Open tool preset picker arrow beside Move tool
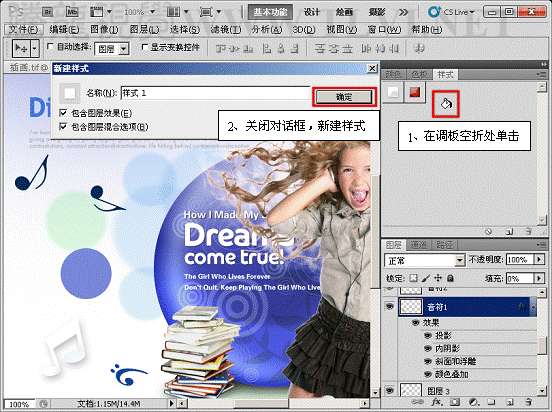The image size is (552, 412). pyautogui.click(x=34, y=48)
